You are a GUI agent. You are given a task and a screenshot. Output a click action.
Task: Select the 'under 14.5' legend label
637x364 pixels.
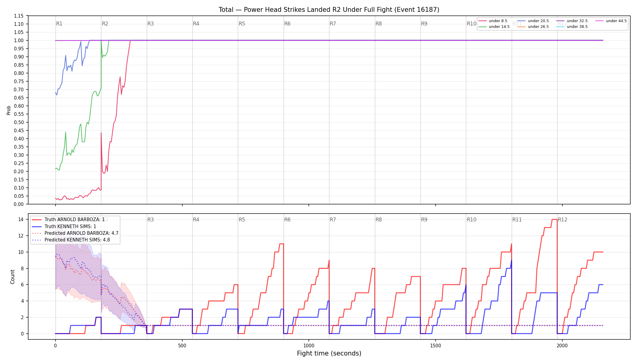click(x=499, y=27)
